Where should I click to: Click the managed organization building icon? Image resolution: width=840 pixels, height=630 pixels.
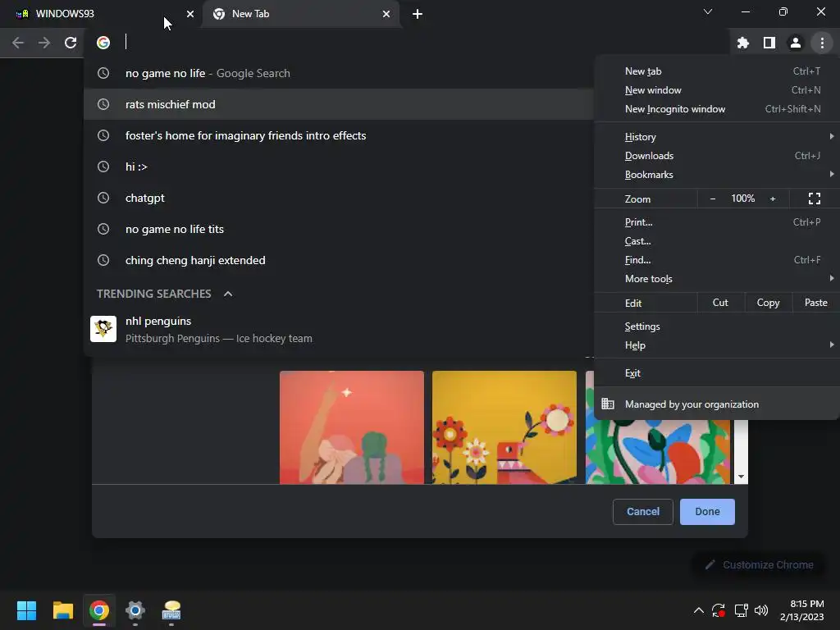[x=608, y=404]
